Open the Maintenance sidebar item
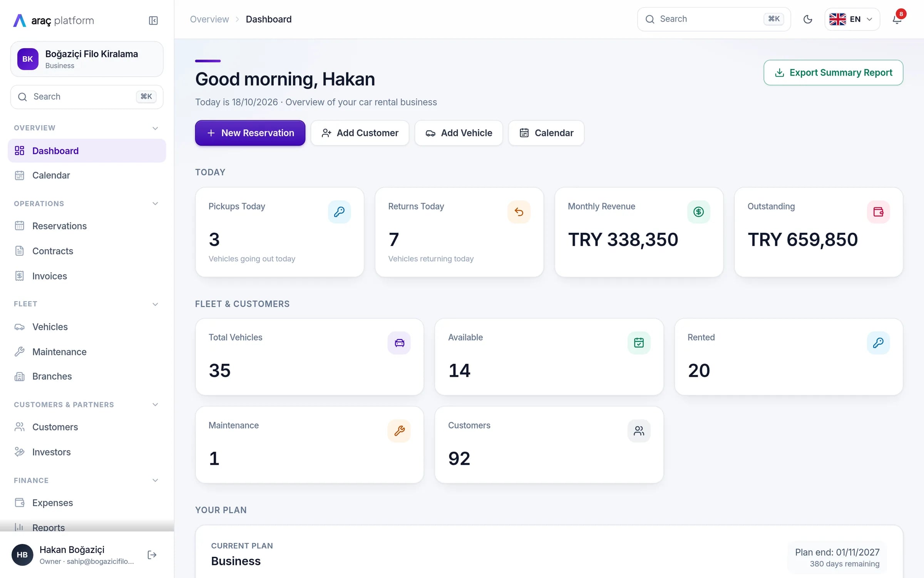 (x=87, y=352)
